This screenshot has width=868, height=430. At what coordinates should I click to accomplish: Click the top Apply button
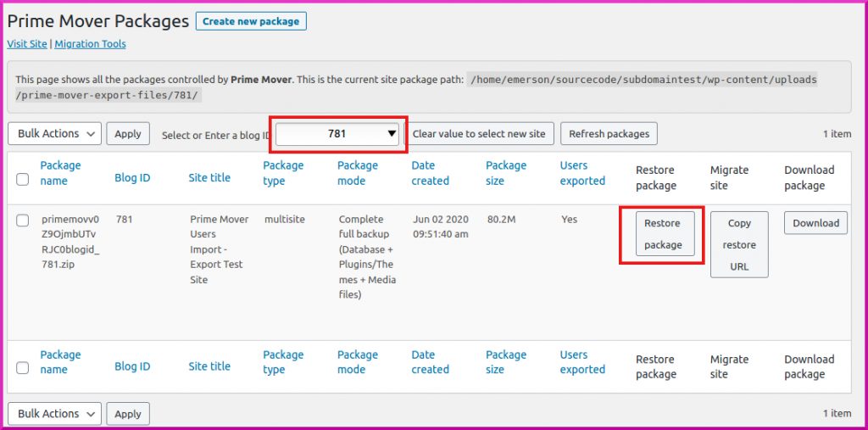(x=128, y=133)
